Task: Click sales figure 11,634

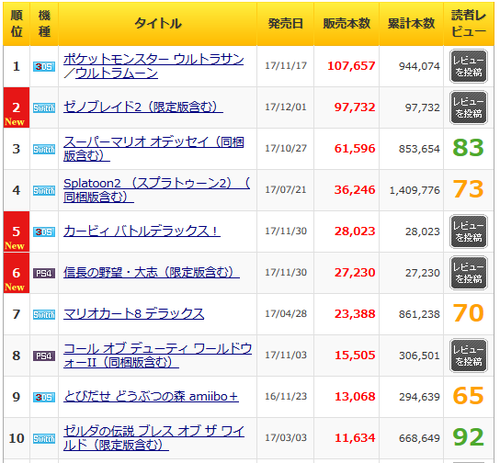Action: pyautogui.click(x=355, y=438)
